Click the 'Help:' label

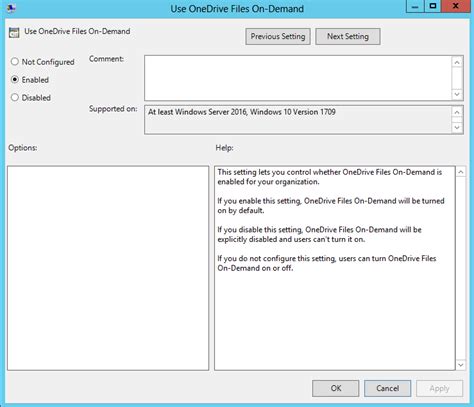pos(224,148)
